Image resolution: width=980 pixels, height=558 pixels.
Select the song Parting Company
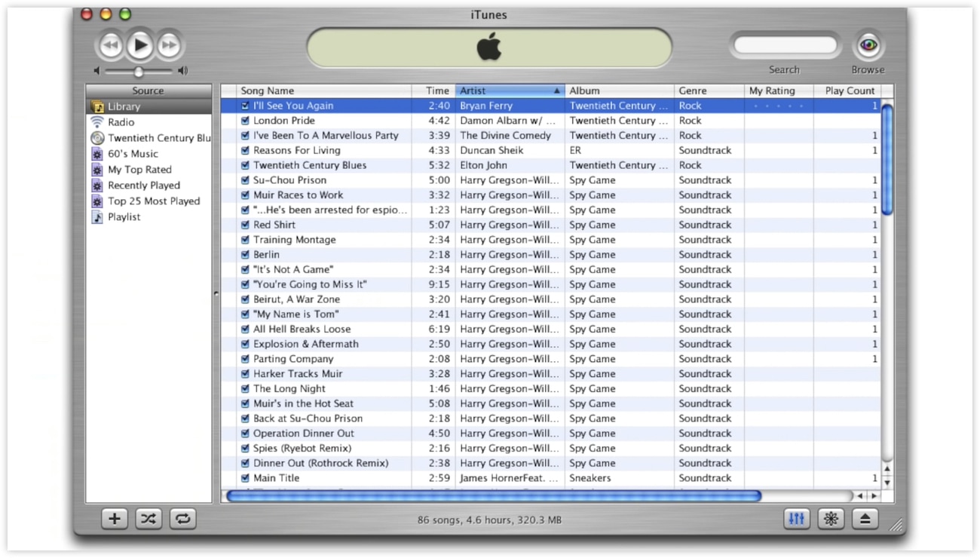pos(293,359)
